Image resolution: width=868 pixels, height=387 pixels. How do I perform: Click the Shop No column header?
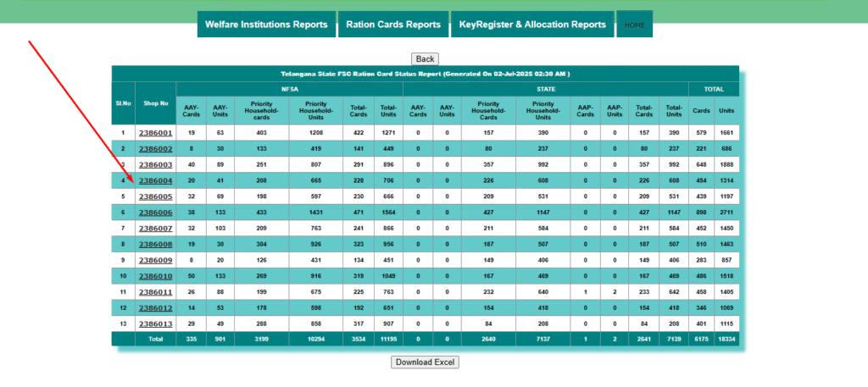point(156,103)
